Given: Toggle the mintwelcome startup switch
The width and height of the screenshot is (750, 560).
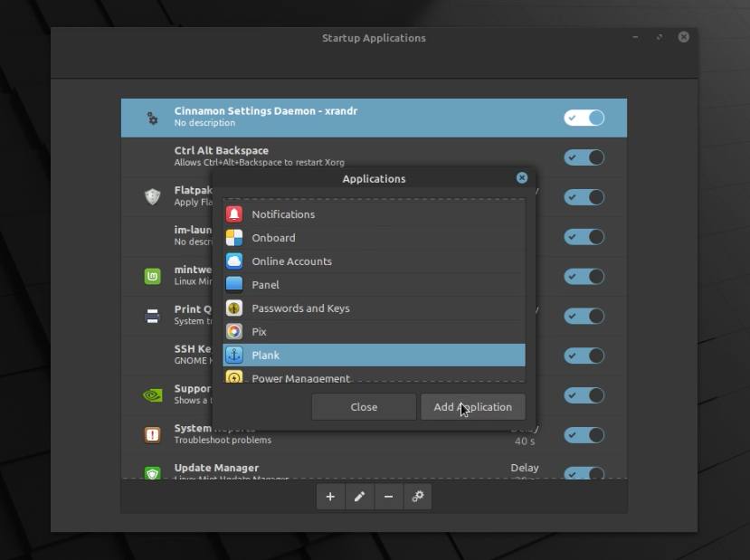Looking at the screenshot, I should click(x=584, y=277).
